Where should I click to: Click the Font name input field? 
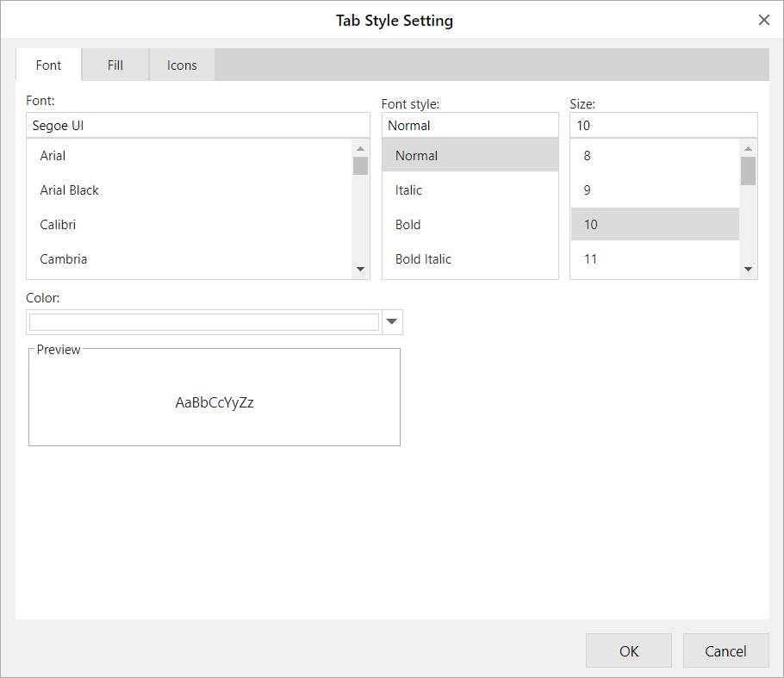coord(198,125)
